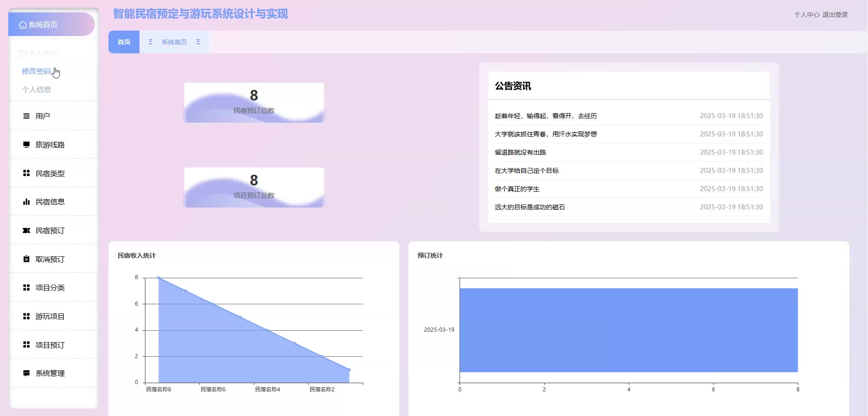
Task: Click 民宿名称2 axis label
Action: point(322,390)
